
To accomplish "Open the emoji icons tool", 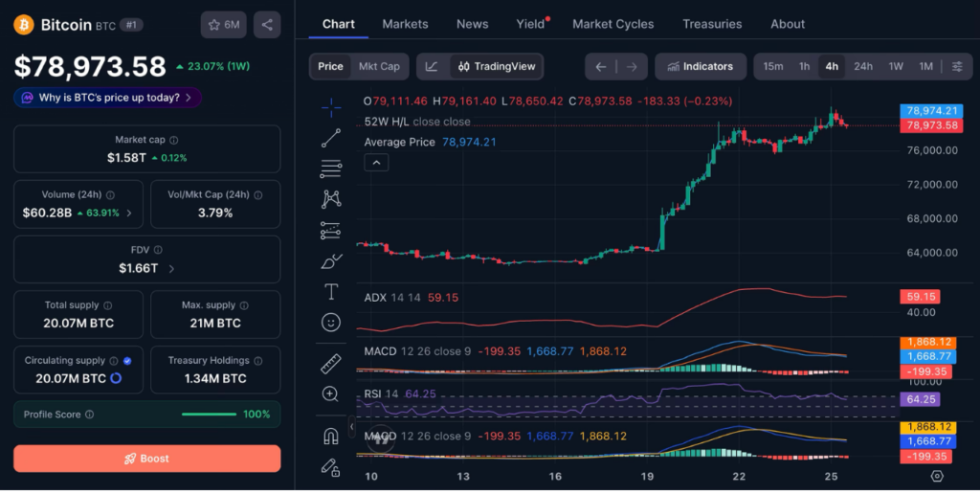I will point(331,322).
